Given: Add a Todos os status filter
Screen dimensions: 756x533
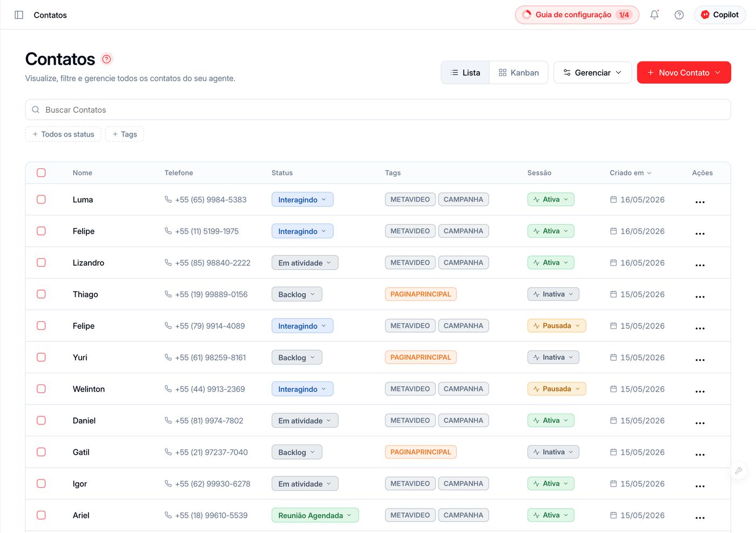Looking at the screenshot, I should [63, 134].
